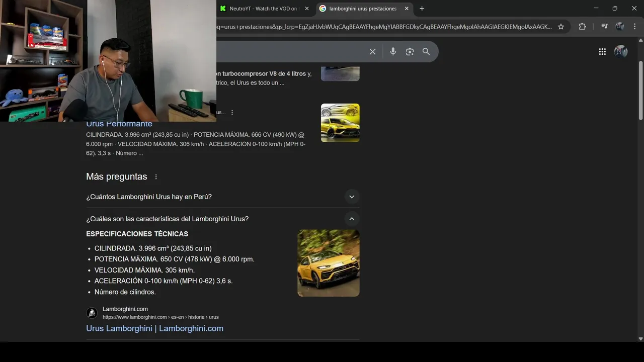This screenshot has width=644, height=362.
Task: Clear the search box with the X icon
Action: click(x=372, y=52)
